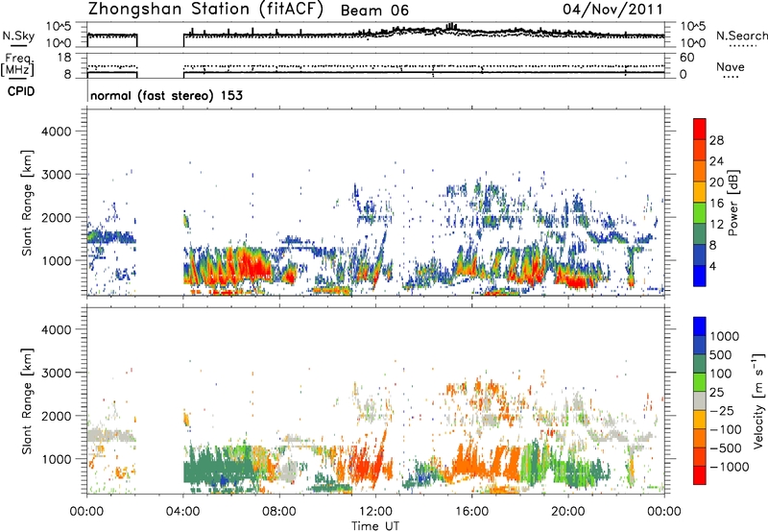Click the '28' value on Power scale

pos(716,140)
